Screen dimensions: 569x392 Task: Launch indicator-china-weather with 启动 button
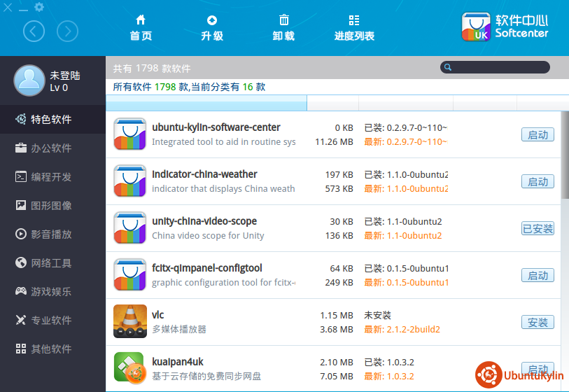(538, 182)
